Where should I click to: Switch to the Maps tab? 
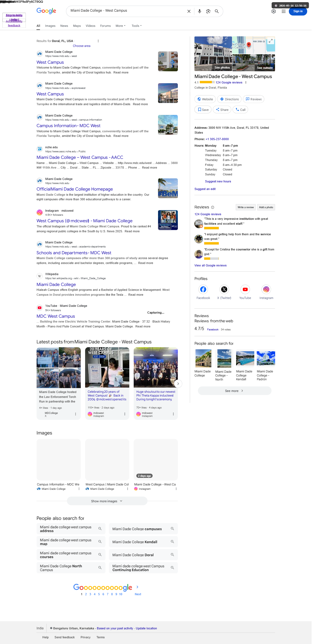point(77,26)
